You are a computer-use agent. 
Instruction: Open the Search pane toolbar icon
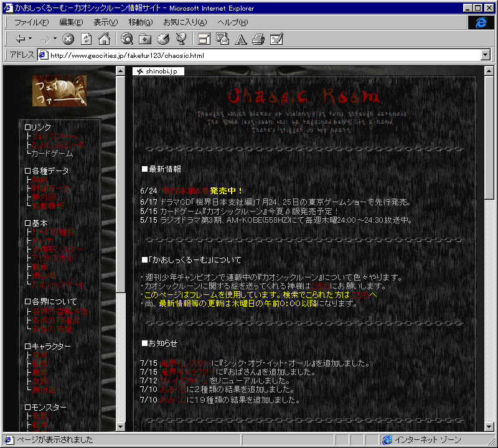tap(127, 39)
